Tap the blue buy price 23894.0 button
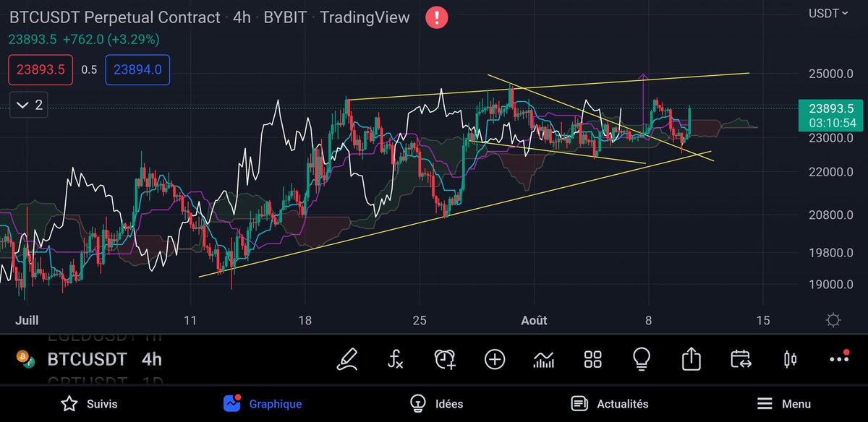The height and width of the screenshot is (422, 868). click(x=137, y=70)
